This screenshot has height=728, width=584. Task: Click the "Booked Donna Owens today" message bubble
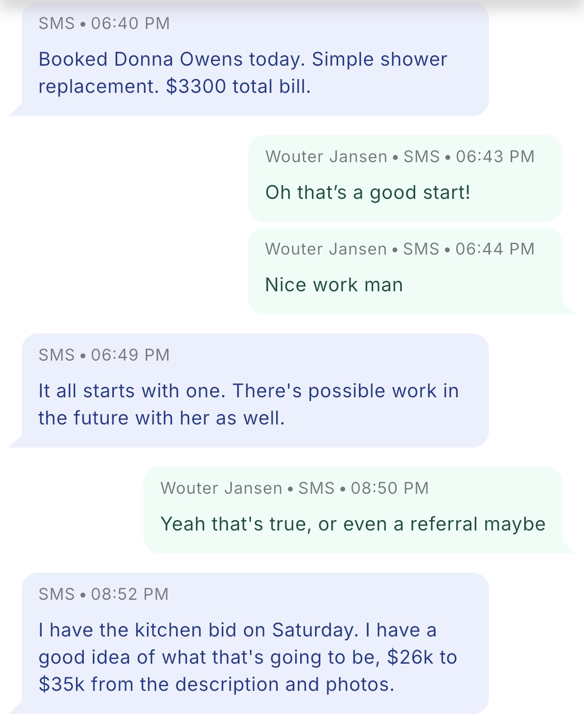click(255, 72)
